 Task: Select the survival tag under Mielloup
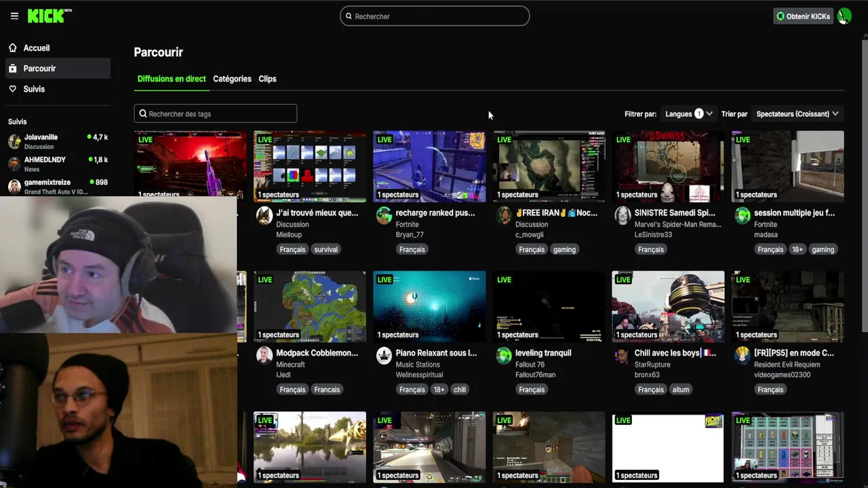coord(325,249)
